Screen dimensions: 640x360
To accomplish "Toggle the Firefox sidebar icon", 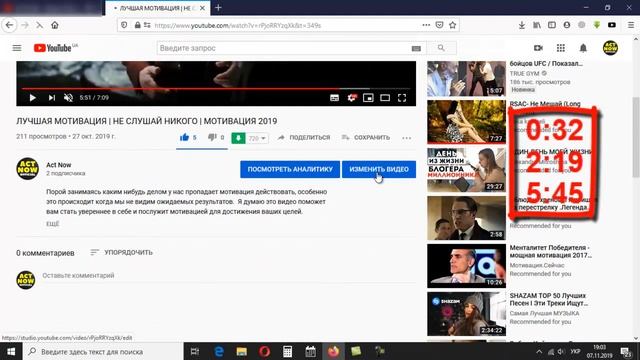I will [x=552, y=25].
